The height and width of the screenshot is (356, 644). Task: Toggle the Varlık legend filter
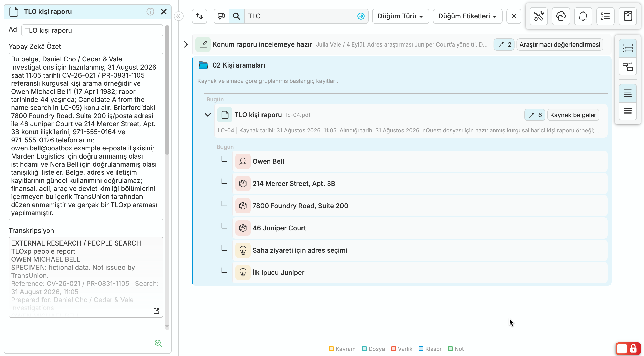pos(402,349)
